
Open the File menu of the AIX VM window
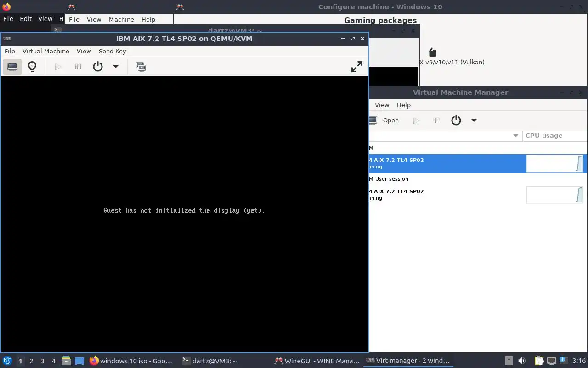[10, 51]
